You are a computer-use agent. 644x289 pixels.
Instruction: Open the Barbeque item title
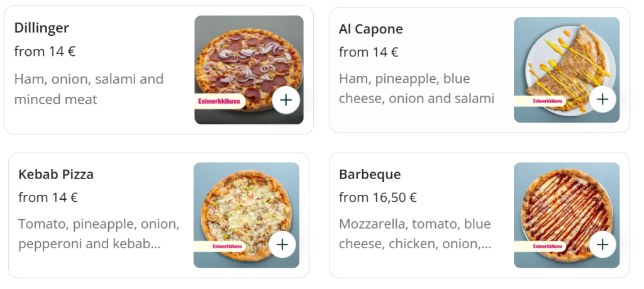(369, 175)
